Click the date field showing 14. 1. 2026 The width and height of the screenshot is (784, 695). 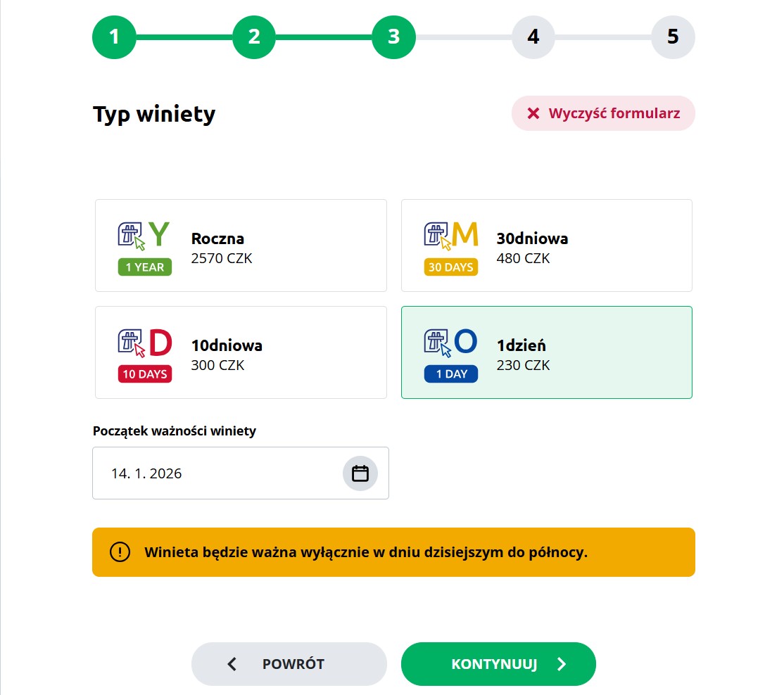pyautogui.click(x=211, y=473)
